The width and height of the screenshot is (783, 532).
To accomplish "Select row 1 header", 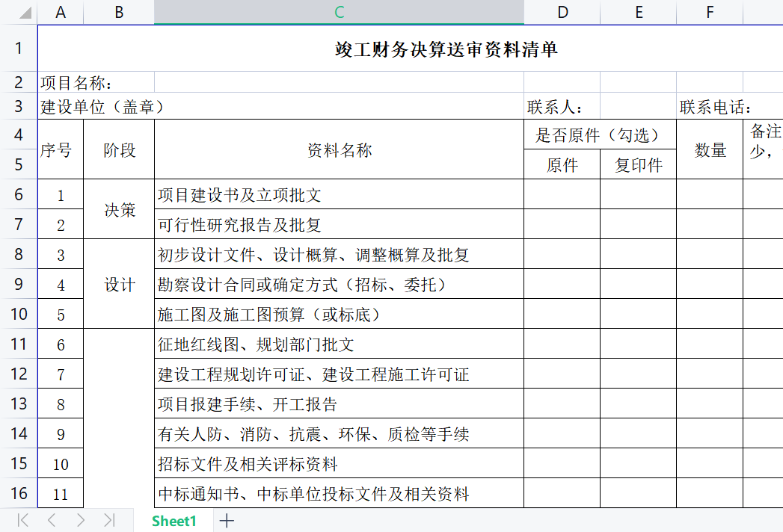I will tap(19, 49).
